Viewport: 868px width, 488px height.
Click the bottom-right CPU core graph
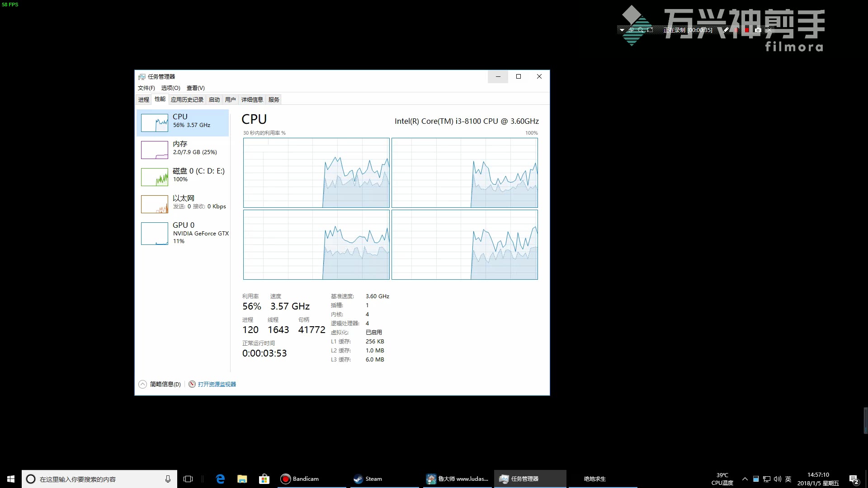tap(465, 244)
